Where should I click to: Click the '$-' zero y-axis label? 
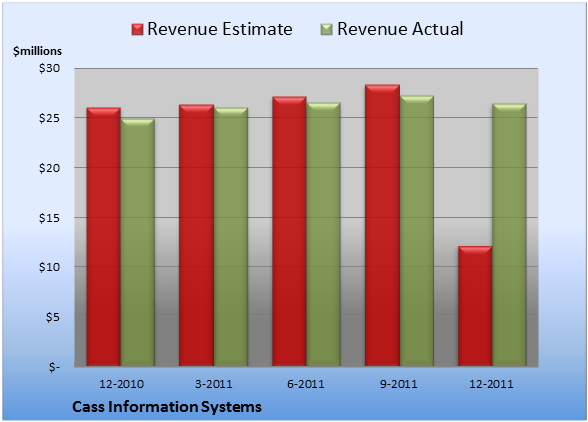(54, 367)
